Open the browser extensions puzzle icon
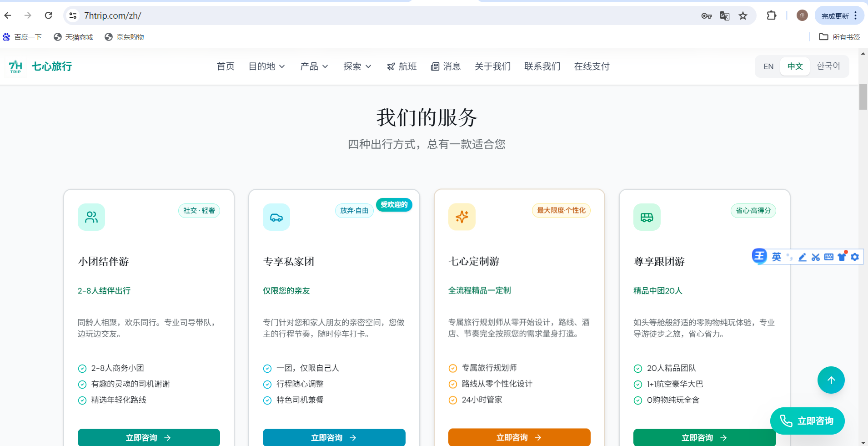This screenshot has height=446, width=868. tap(771, 16)
